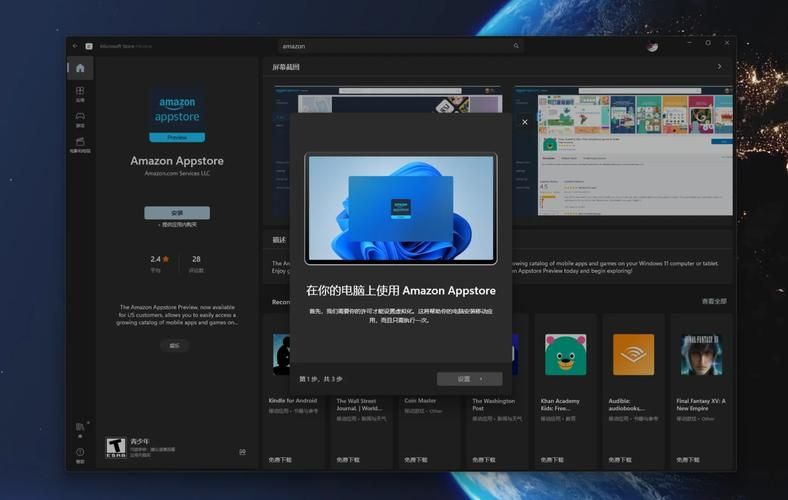
Task: Click the Coin Master card title
Action: pos(420,401)
